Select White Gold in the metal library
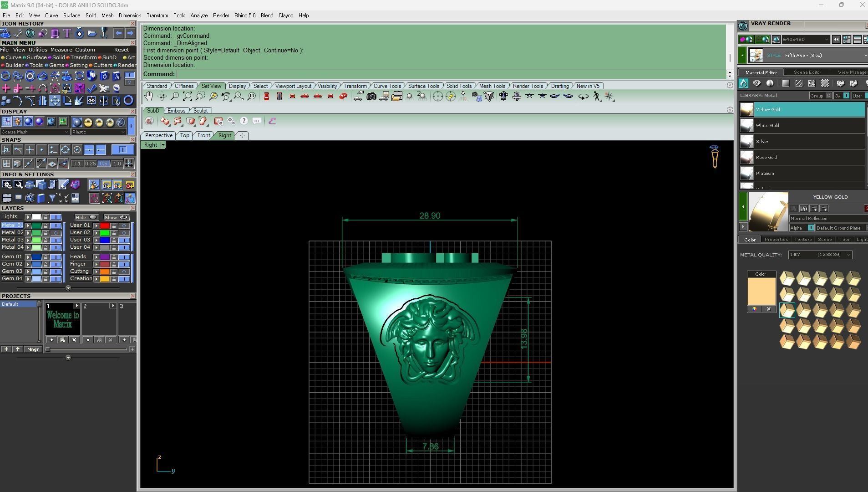The height and width of the screenshot is (492, 868). (x=802, y=126)
